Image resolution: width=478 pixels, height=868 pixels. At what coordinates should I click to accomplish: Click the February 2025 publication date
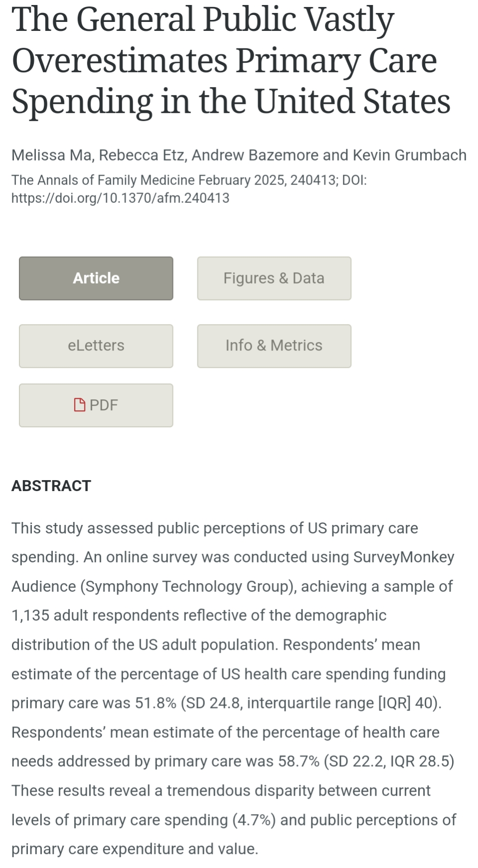coord(242,180)
